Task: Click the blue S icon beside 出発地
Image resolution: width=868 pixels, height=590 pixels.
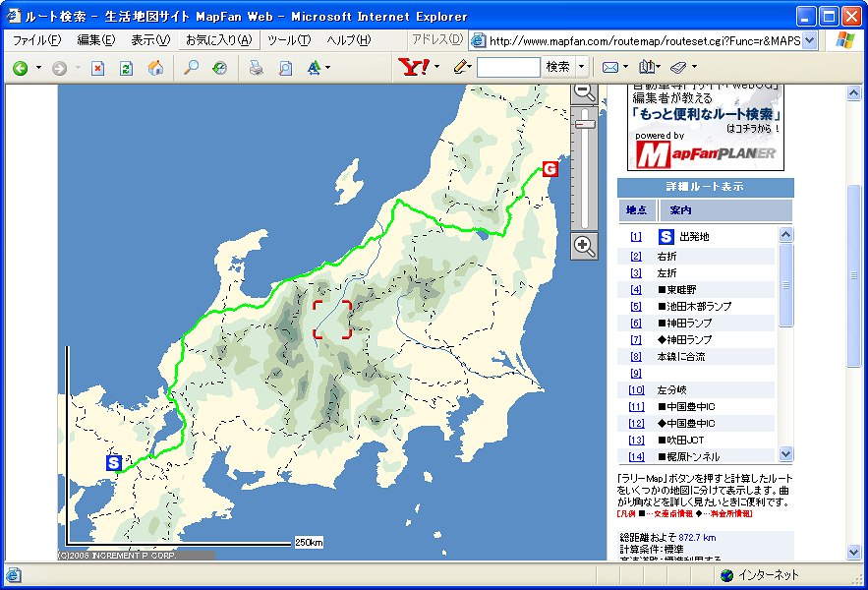Action: (665, 237)
